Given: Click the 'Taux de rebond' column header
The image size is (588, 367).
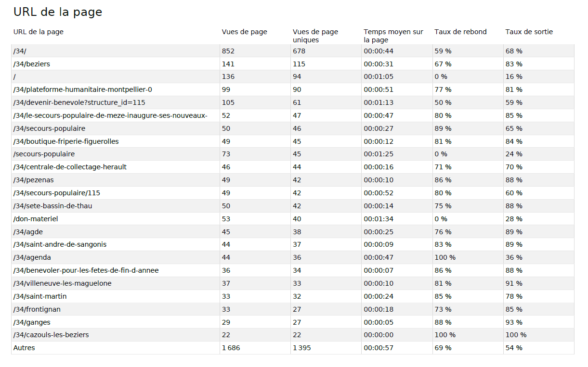Looking at the screenshot, I should click(x=460, y=32).
